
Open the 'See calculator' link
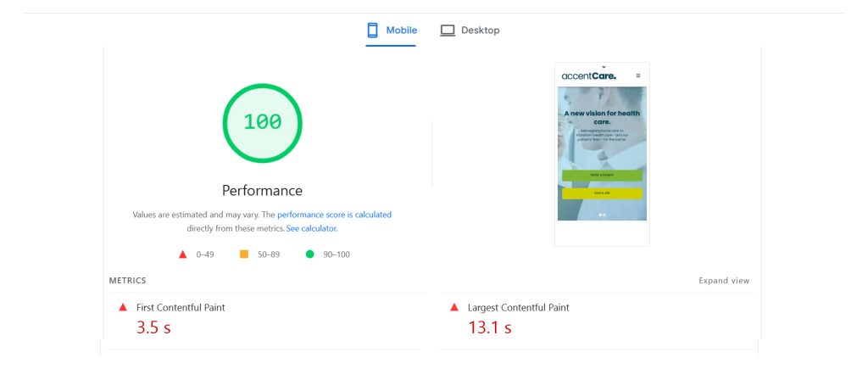(x=312, y=228)
